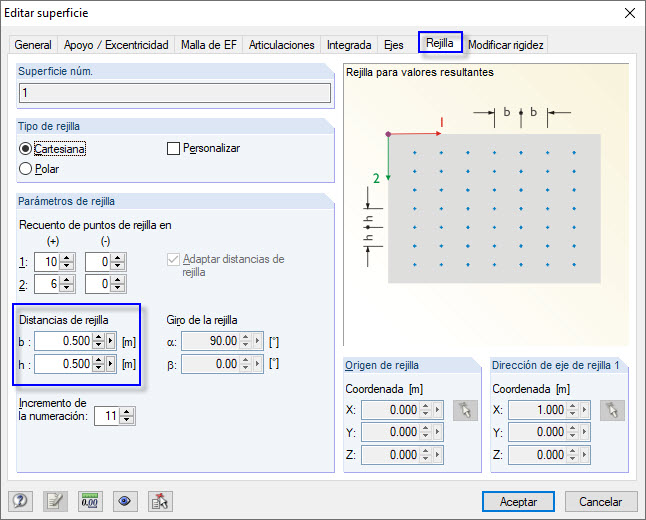Click the 'Giro de la rejilla' label
Screen dimensions: 646x520
click(201, 320)
